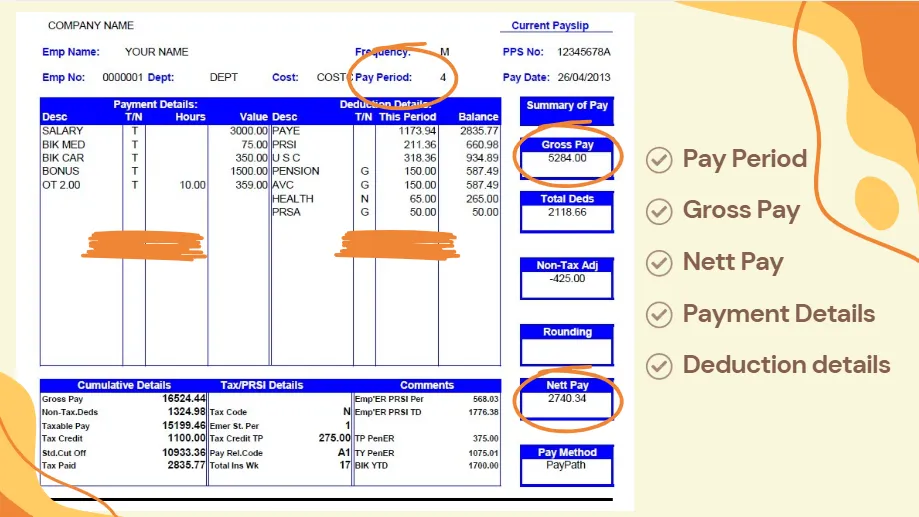Viewport: 919px width, 517px height.
Task: Click Tax Paid value 2835.77
Action: [186, 465]
